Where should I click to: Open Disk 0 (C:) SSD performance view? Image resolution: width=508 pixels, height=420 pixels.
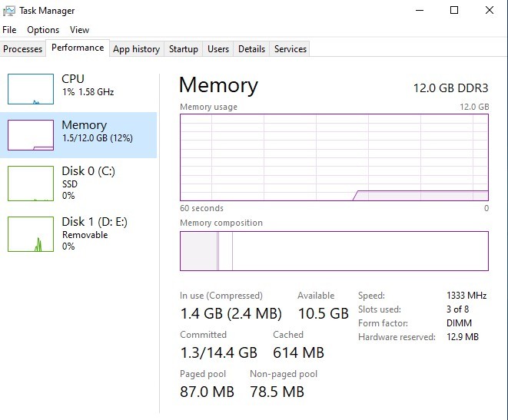pos(78,184)
